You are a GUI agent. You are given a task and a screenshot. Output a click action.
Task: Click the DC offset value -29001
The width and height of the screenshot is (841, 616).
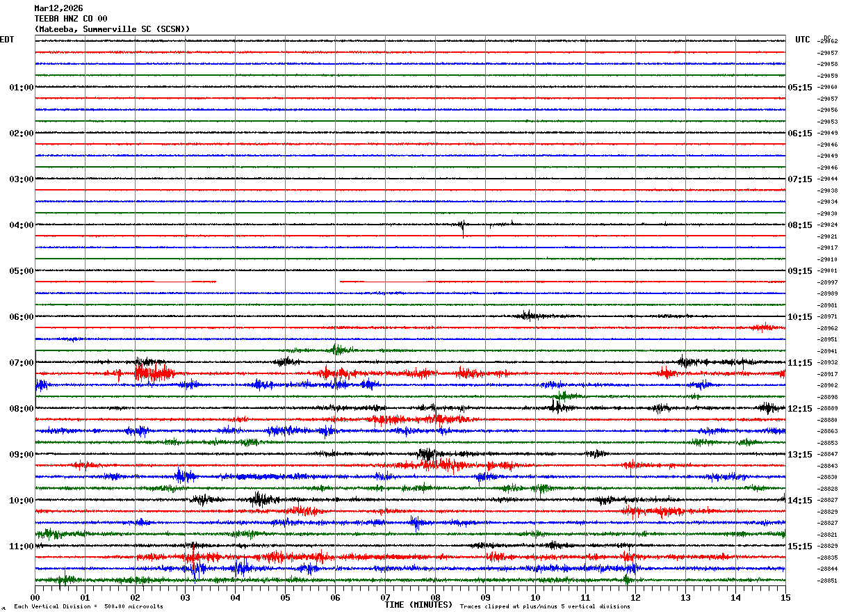tap(828, 271)
